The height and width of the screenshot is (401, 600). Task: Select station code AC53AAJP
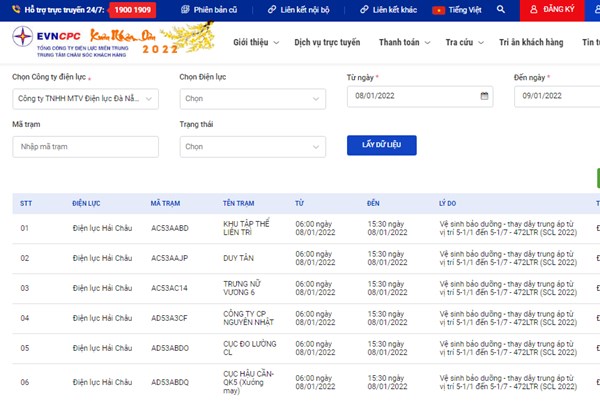click(x=170, y=258)
